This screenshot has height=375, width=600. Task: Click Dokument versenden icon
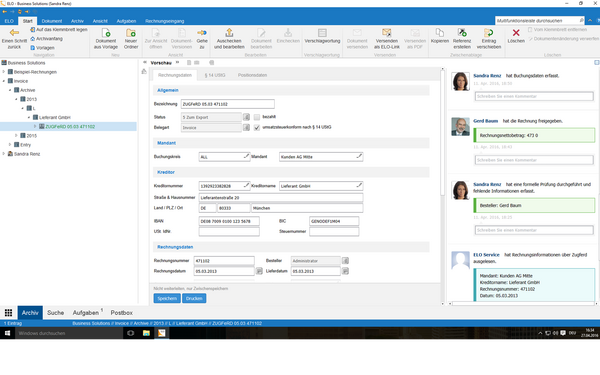[x=357, y=33]
